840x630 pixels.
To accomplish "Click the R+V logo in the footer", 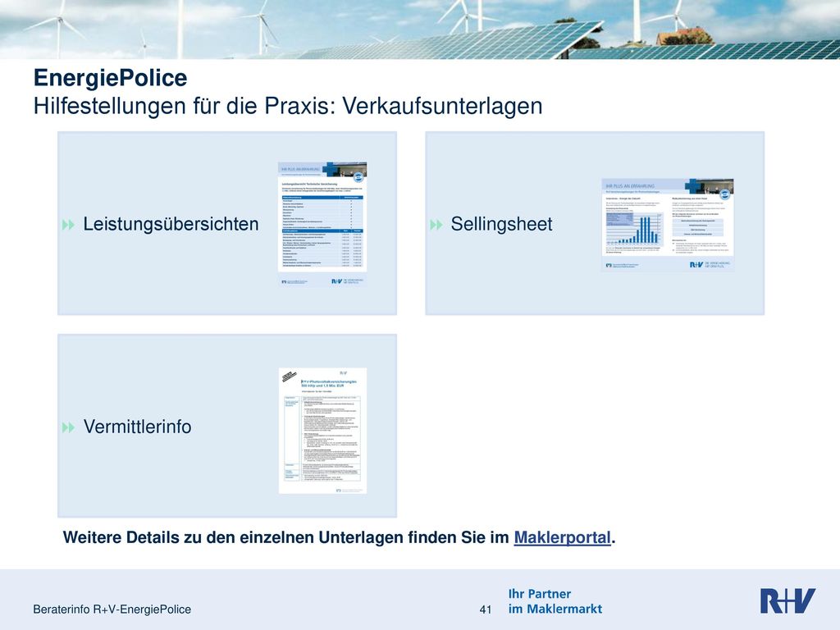I will point(787,600).
